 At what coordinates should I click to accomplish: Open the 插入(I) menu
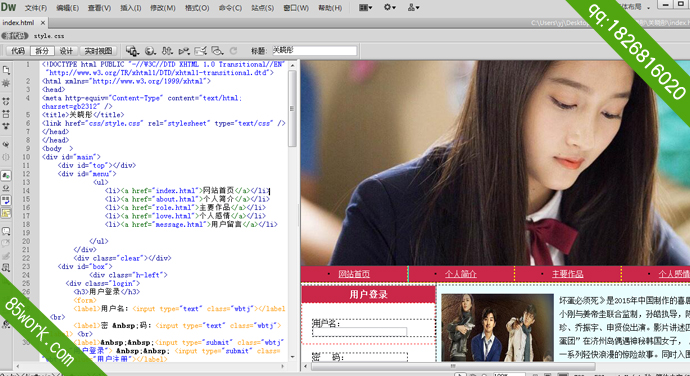point(131,8)
